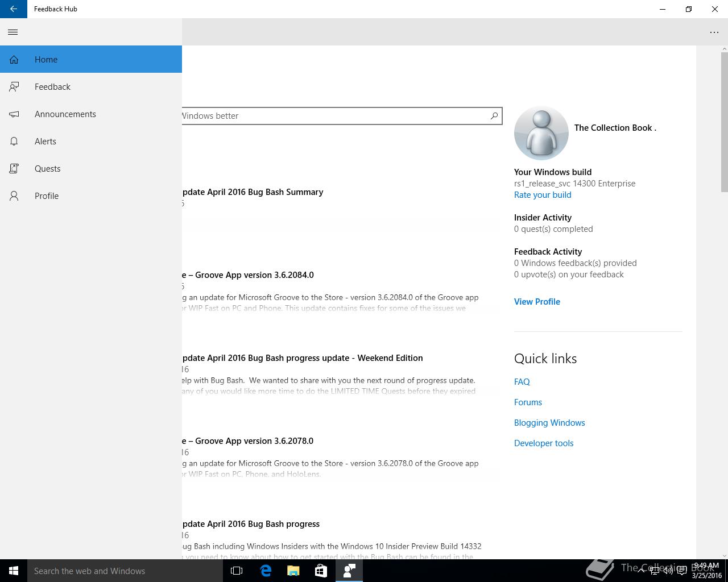Click the Quests scroll icon
This screenshot has height=582, width=728.
point(14,169)
